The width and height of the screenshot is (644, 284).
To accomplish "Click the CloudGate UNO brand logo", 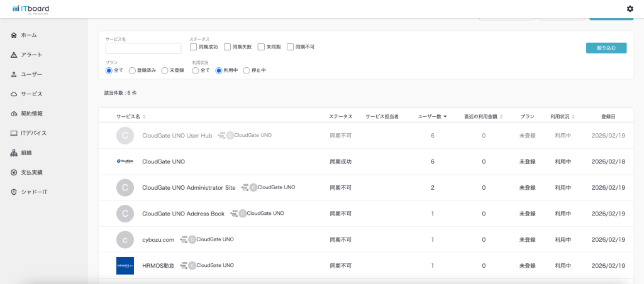I will 125,161.
